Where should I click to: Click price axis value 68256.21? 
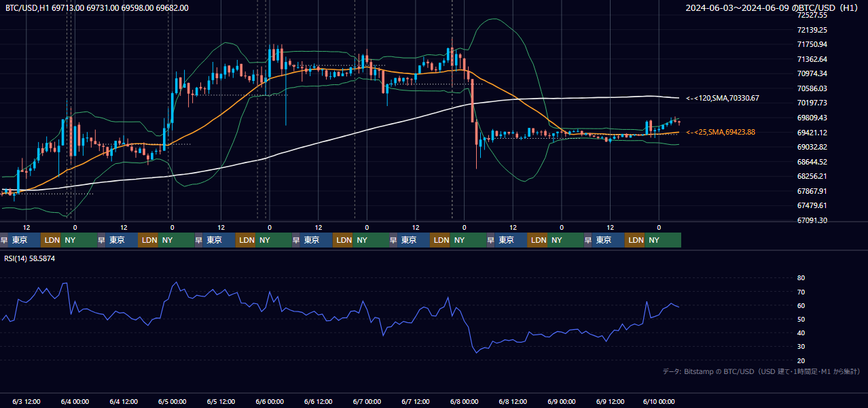[x=813, y=176]
